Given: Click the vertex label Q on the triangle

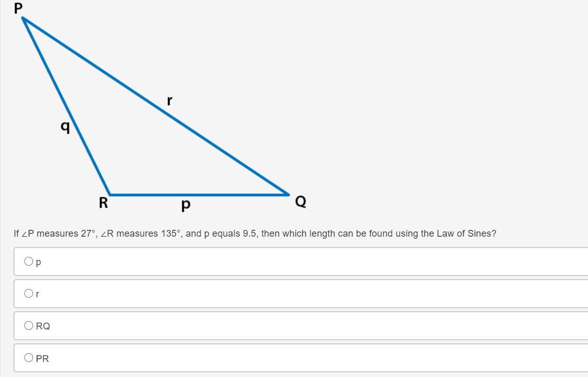Looking at the screenshot, I should click(300, 201).
